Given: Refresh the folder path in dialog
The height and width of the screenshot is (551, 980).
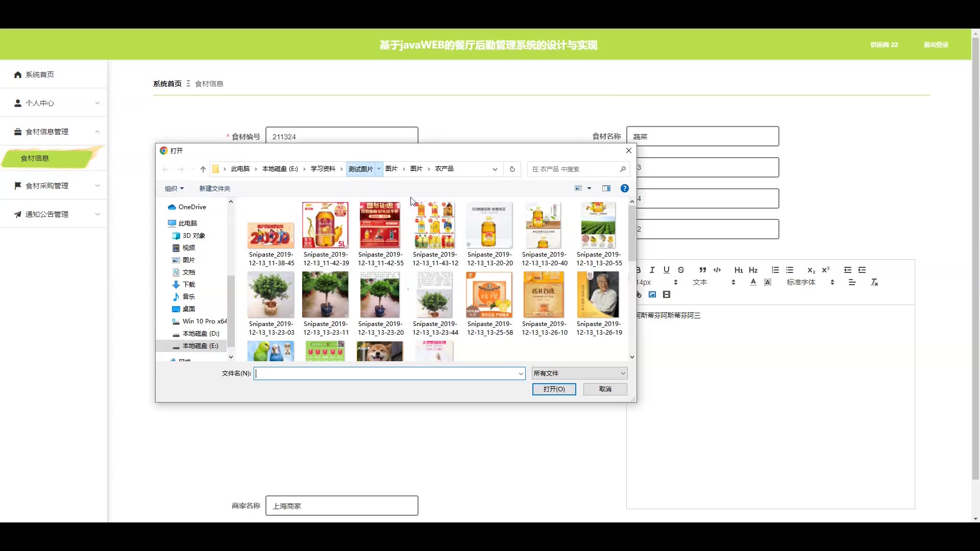Looking at the screenshot, I should click(x=512, y=169).
